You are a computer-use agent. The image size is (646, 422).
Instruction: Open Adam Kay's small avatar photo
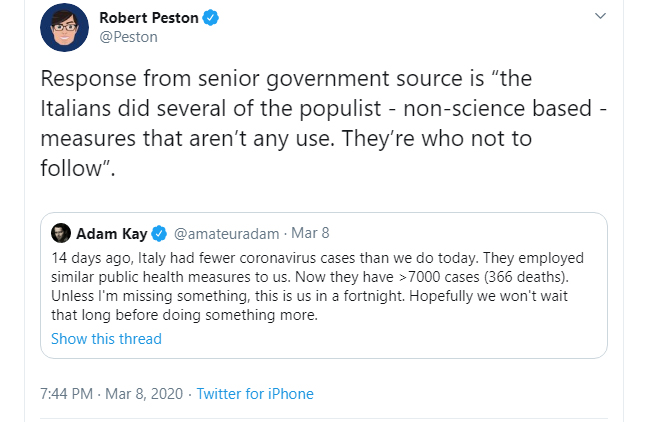[60, 234]
